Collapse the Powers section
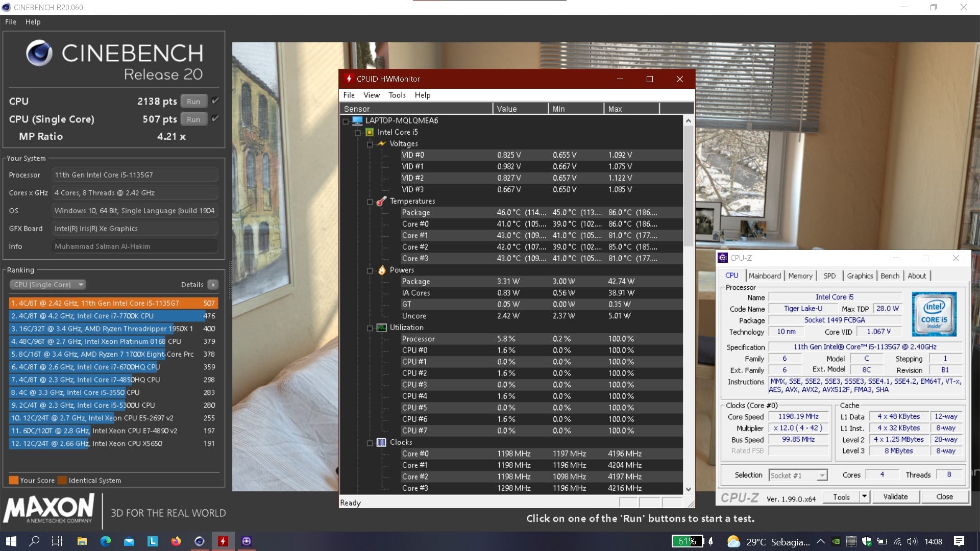 (x=370, y=270)
